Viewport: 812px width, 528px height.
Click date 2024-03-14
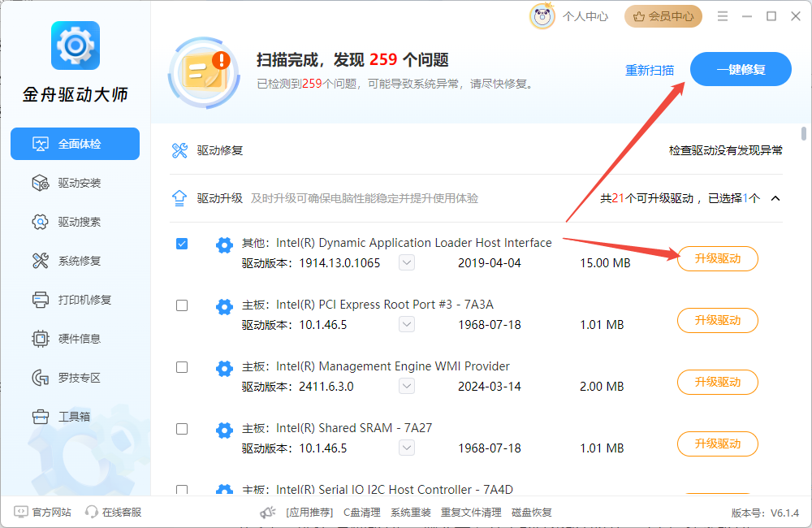click(490, 386)
